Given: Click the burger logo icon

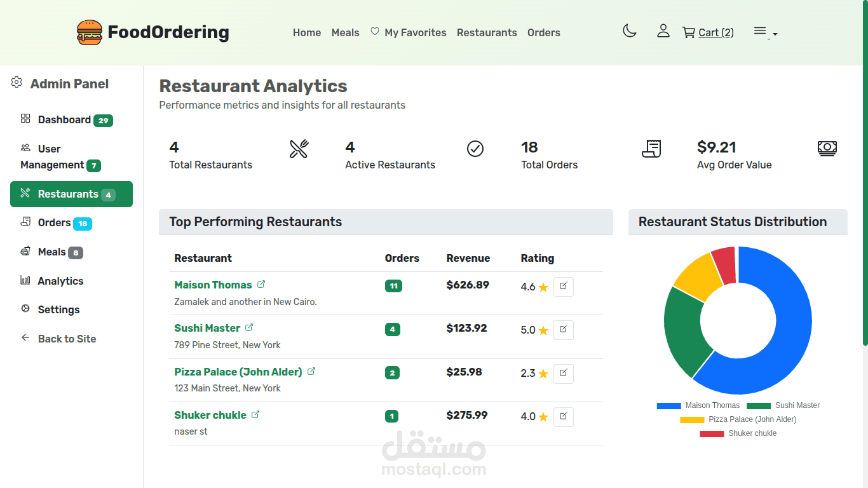Looking at the screenshot, I should point(89,32).
